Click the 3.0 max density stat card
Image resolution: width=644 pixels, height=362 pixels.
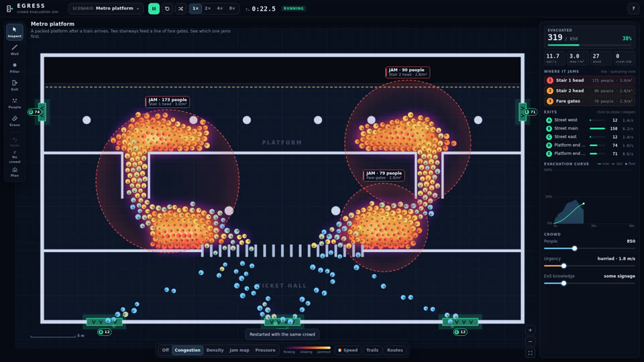pos(578,58)
